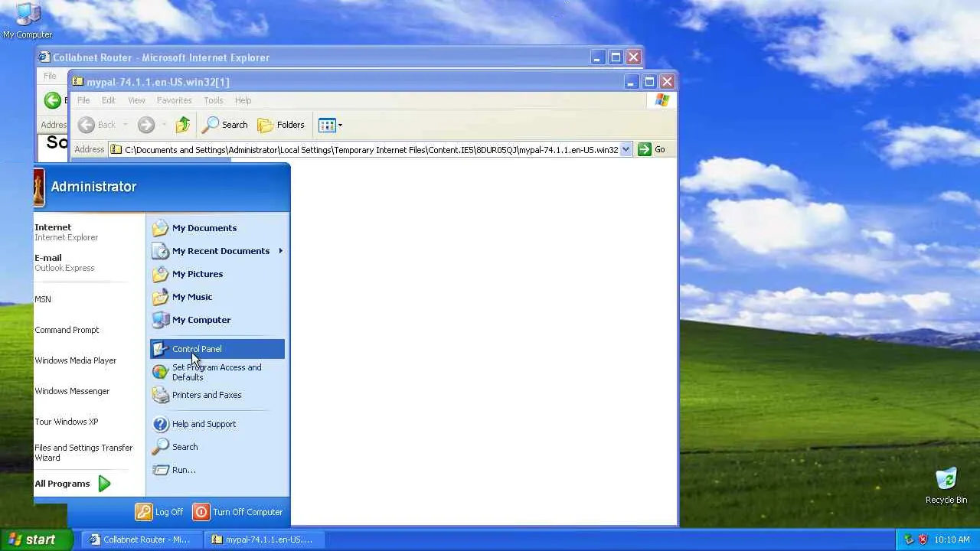The height and width of the screenshot is (551, 980).
Task: Open Control Panel from the Start menu
Action: pos(217,349)
